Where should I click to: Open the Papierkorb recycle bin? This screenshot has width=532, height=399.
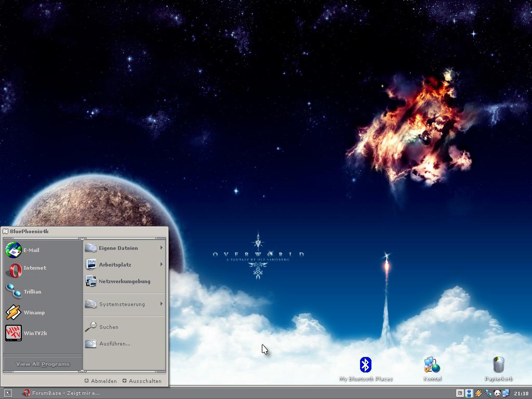498,365
